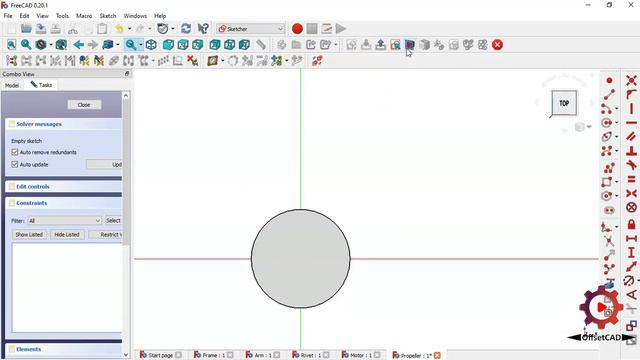Viewport: 640px width, 360px height.
Task: Set front view cube icon
Action: pos(168,44)
